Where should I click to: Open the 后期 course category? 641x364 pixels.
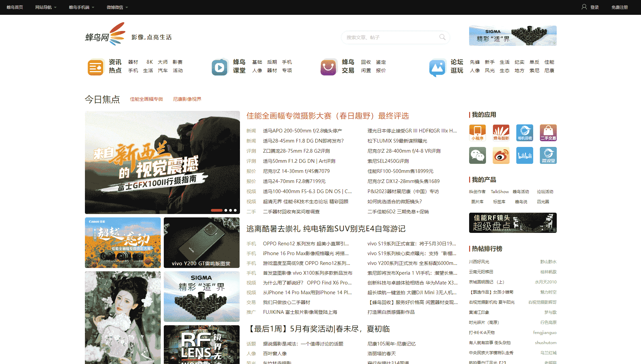(272, 62)
